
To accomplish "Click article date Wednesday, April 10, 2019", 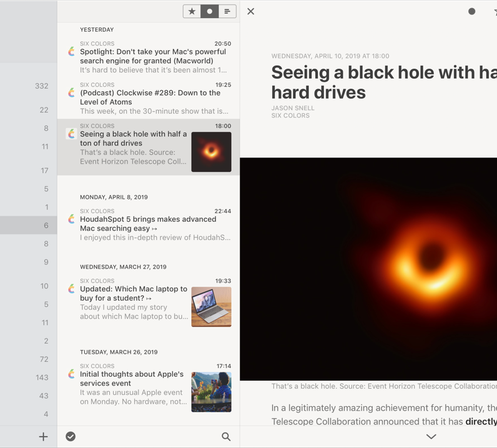I will pos(330,56).
